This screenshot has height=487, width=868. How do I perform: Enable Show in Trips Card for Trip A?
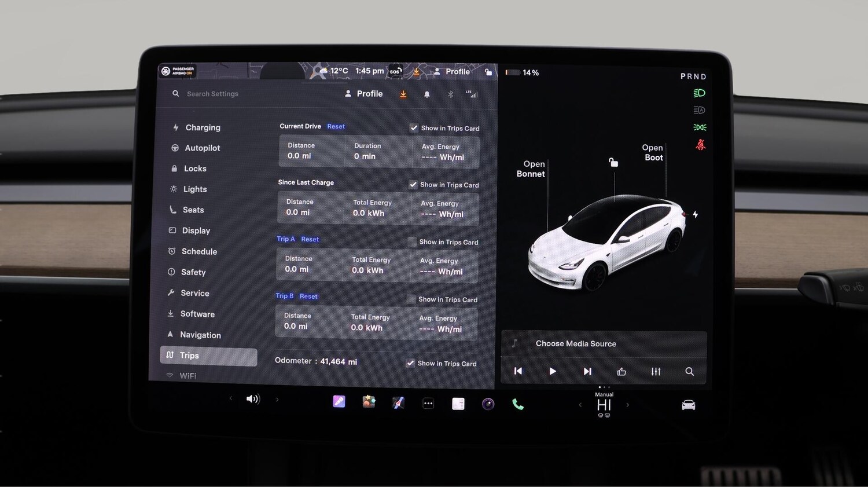click(x=411, y=242)
